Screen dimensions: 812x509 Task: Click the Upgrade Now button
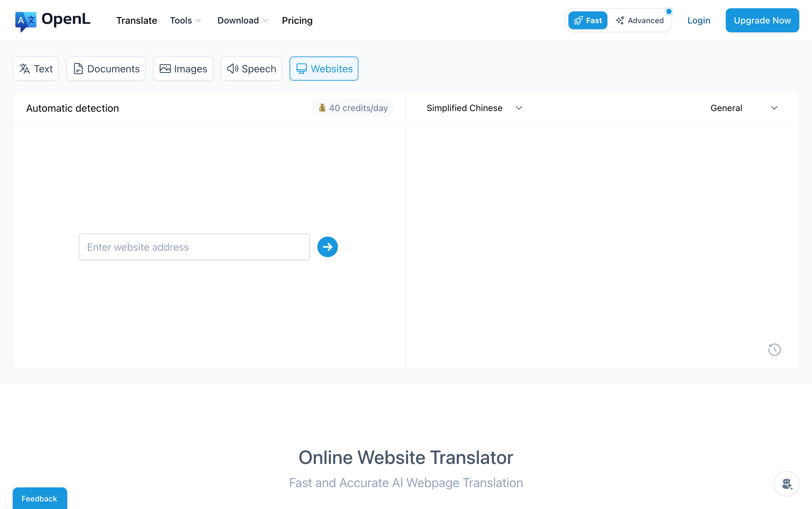coord(762,20)
